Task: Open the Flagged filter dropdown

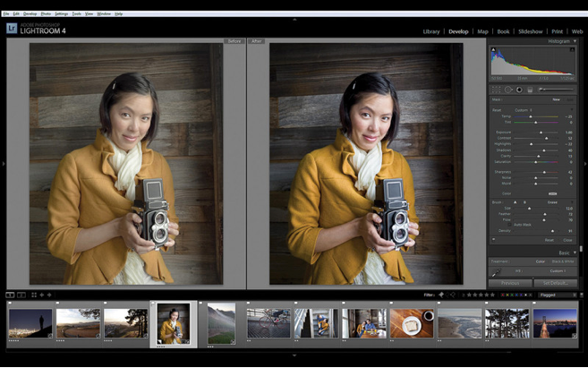Action: tap(551, 295)
